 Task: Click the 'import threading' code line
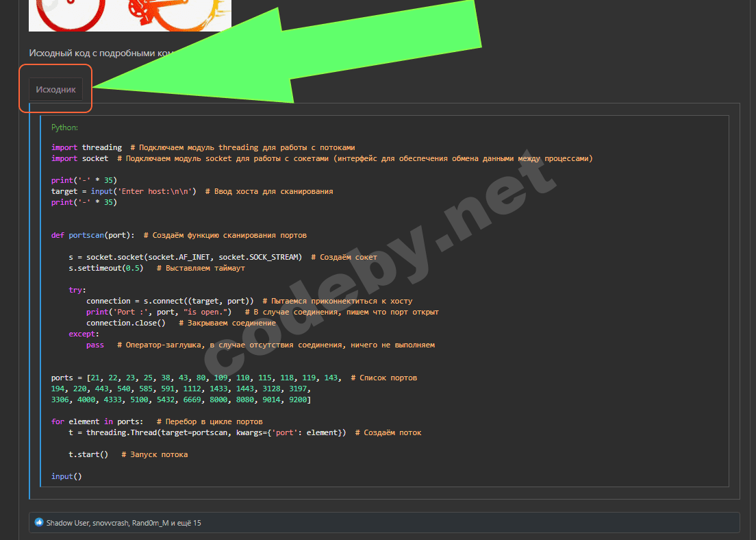203,147
